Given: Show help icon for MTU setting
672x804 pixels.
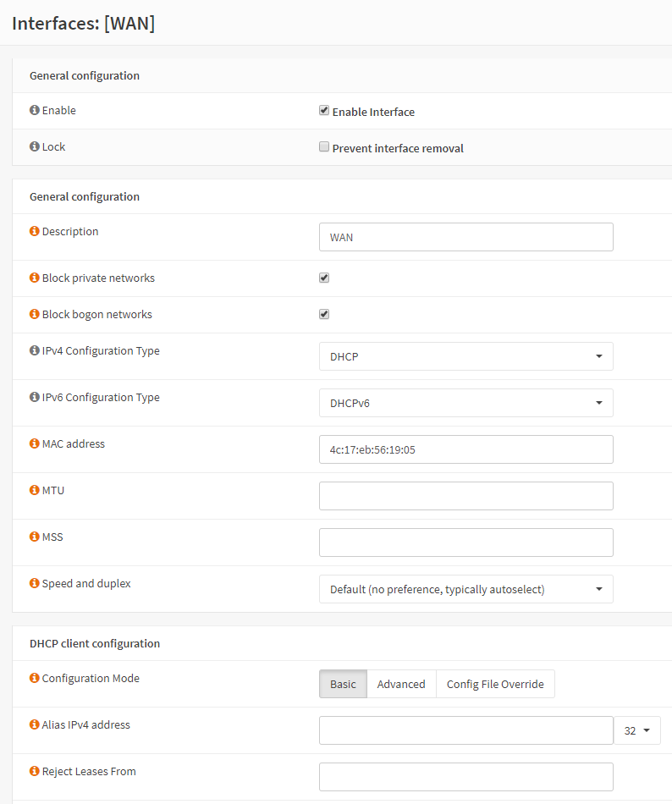Looking at the screenshot, I should [x=35, y=491].
